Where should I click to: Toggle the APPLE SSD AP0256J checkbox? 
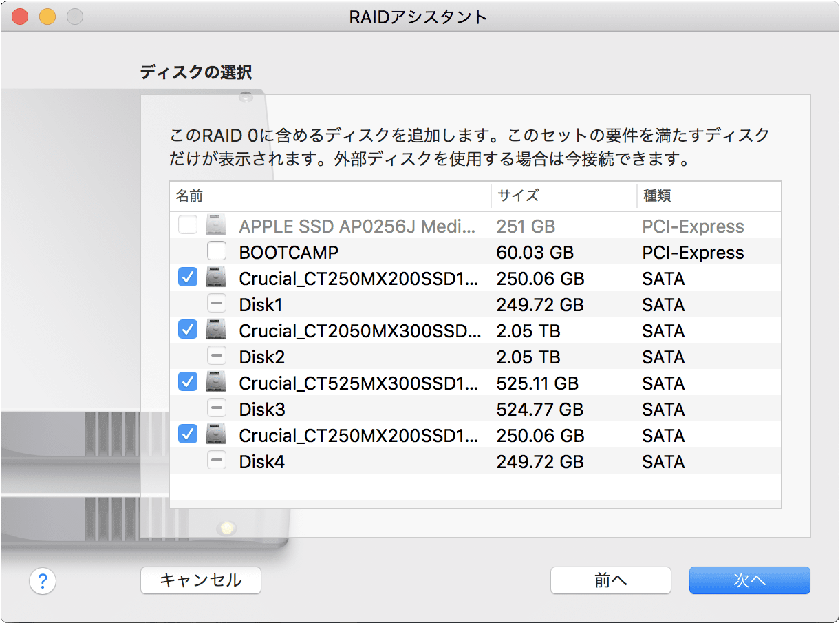point(188,225)
